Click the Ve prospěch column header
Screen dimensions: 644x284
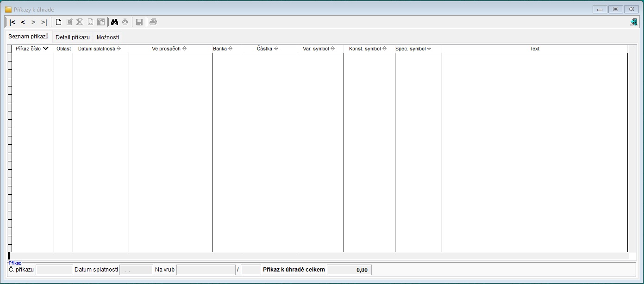click(x=171, y=49)
